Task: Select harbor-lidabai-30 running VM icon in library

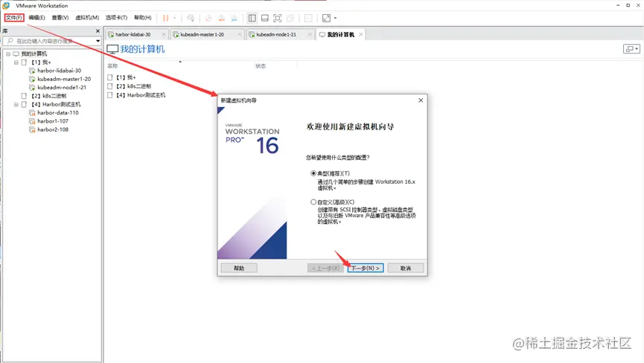Action: pos(32,71)
